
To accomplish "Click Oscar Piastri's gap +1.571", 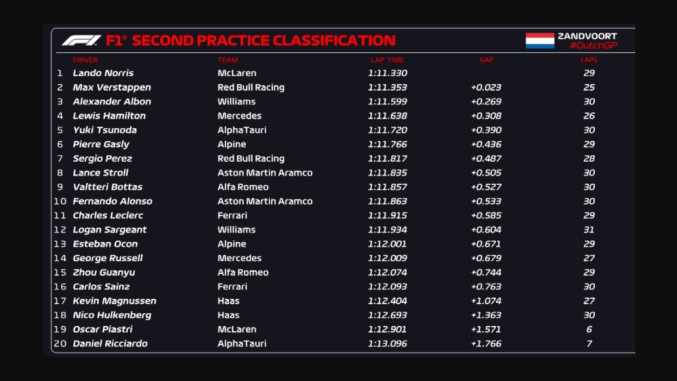I will [x=486, y=330].
